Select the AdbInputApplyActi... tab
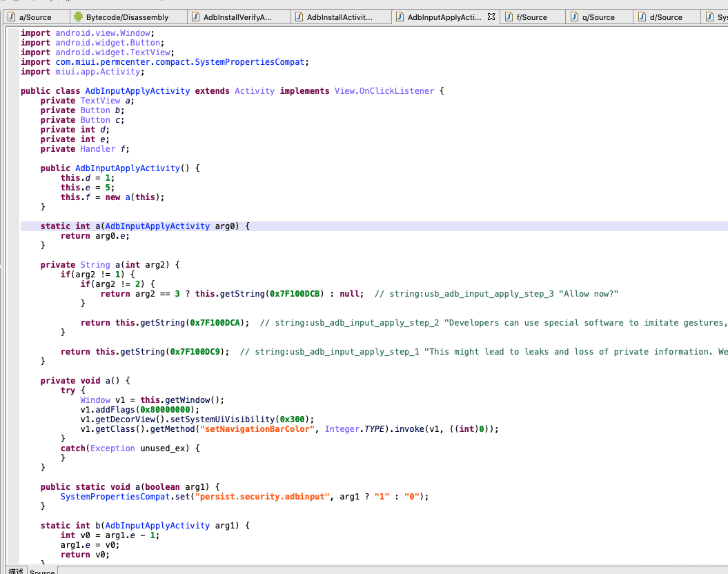This screenshot has height=574, width=728. 444,17
